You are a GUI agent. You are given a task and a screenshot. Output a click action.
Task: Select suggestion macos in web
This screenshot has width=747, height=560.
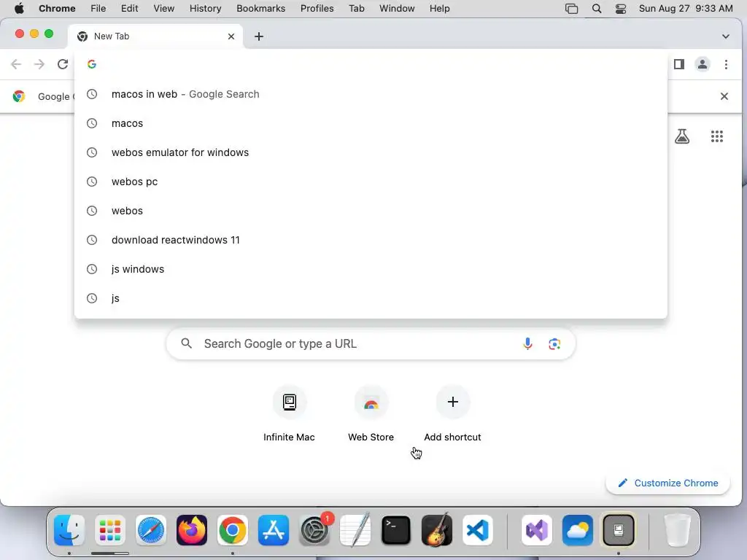pos(371,94)
